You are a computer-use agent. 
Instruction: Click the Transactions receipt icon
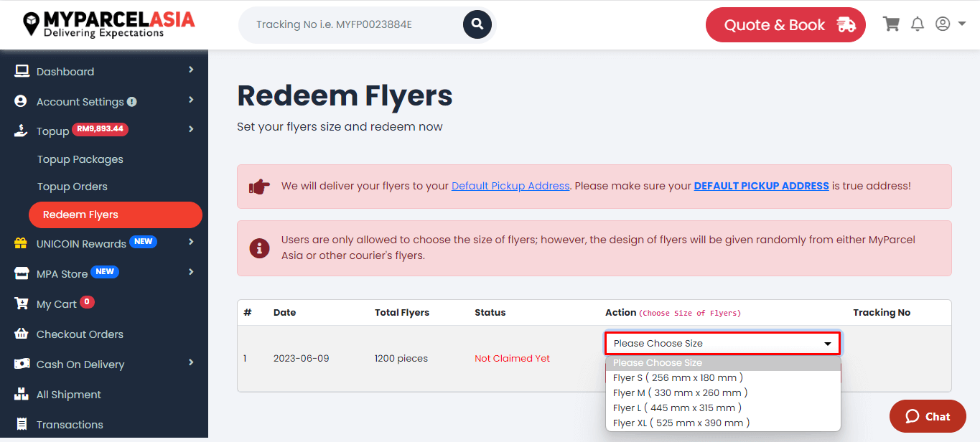(22, 424)
